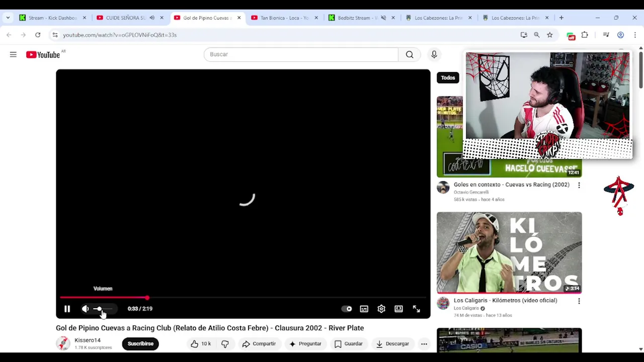
Task: Close the Tan Bionica - Loca tab
Action: click(316, 18)
